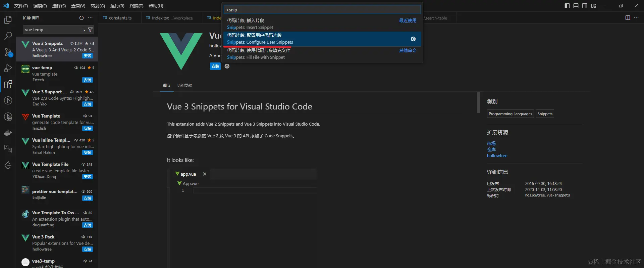Install Vue Template File extension
Image resolution: width=644 pixels, height=268 pixels.
pos(88,177)
